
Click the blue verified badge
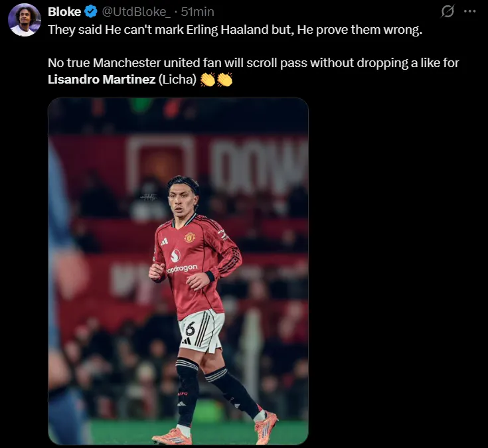tap(90, 12)
